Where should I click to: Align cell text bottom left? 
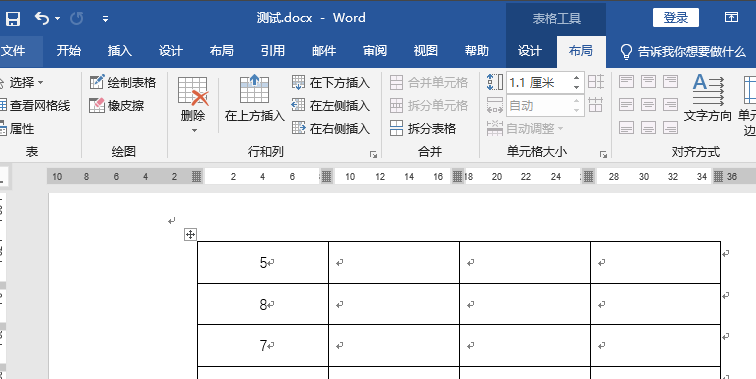click(x=626, y=128)
